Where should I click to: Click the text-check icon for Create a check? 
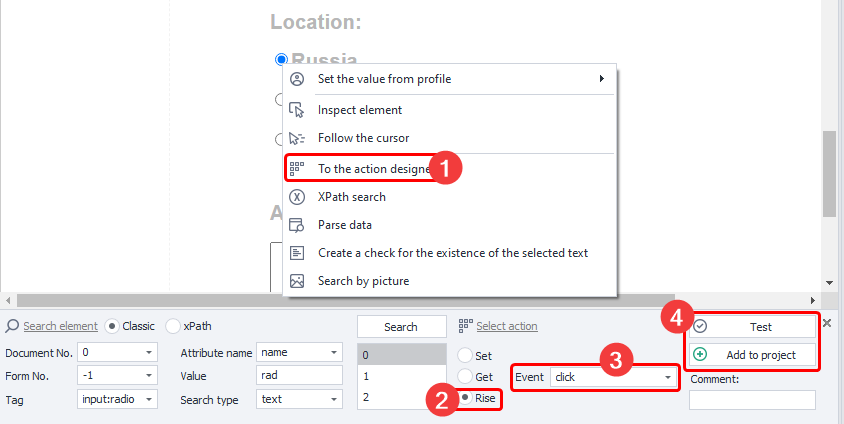(x=296, y=253)
